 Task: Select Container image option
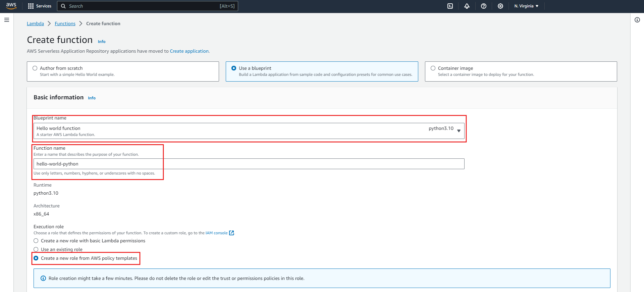(x=433, y=68)
